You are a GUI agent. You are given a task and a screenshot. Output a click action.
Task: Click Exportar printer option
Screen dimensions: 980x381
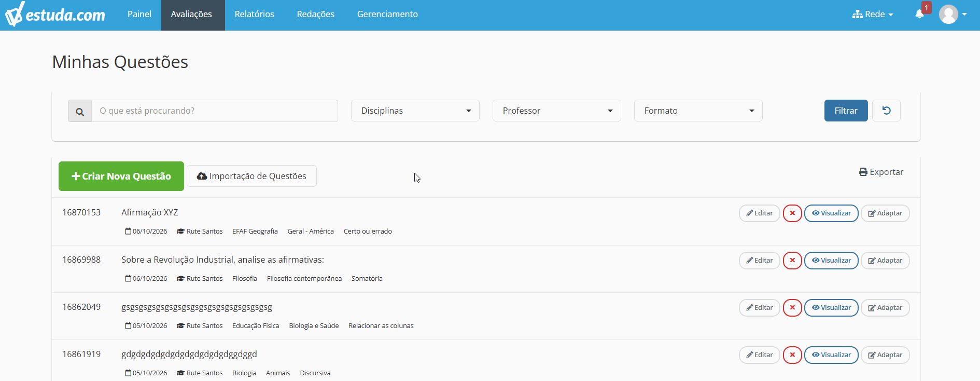(881, 172)
